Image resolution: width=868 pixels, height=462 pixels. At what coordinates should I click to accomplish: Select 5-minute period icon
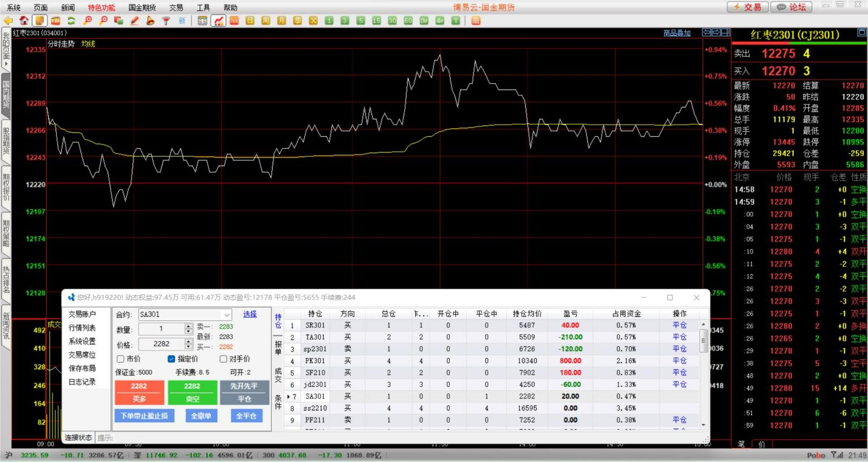coord(360,21)
